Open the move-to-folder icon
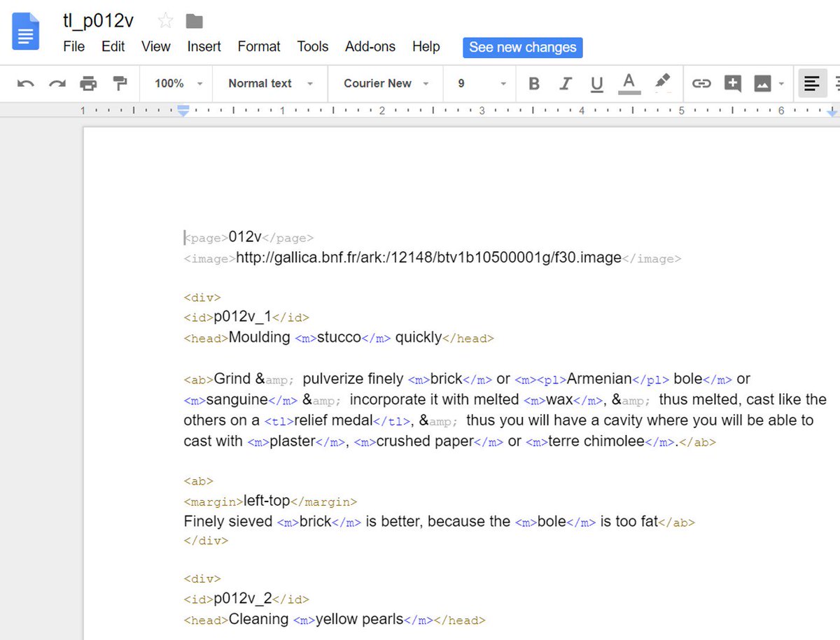The height and width of the screenshot is (640, 840). pyautogui.click(x=194, y=21)
